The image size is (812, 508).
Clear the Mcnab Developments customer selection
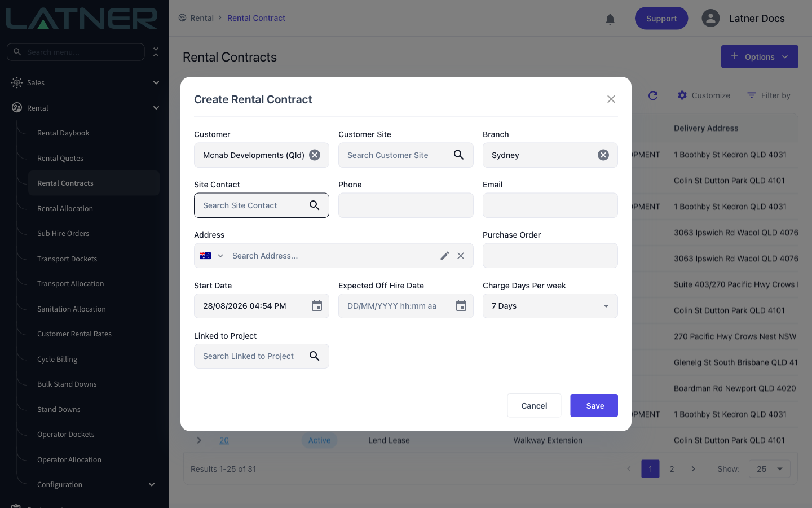pyautogui.click(x=315, y=155)
